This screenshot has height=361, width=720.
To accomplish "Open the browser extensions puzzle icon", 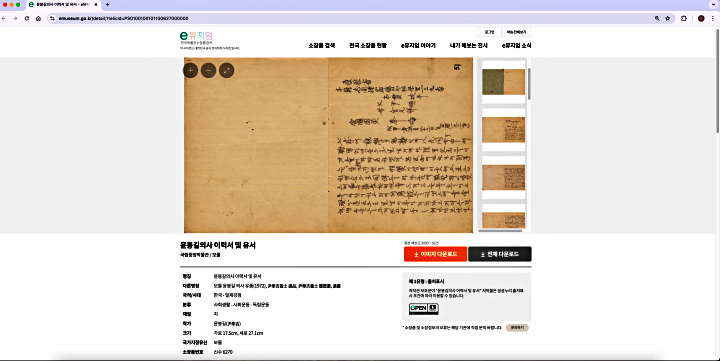I will 684,18.
